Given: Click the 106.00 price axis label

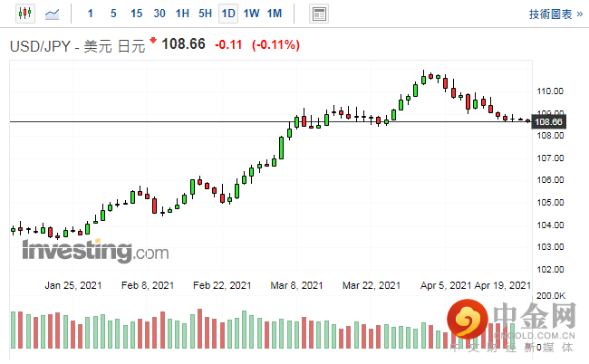Looking at the screenshot, I should tap(550, 180).
